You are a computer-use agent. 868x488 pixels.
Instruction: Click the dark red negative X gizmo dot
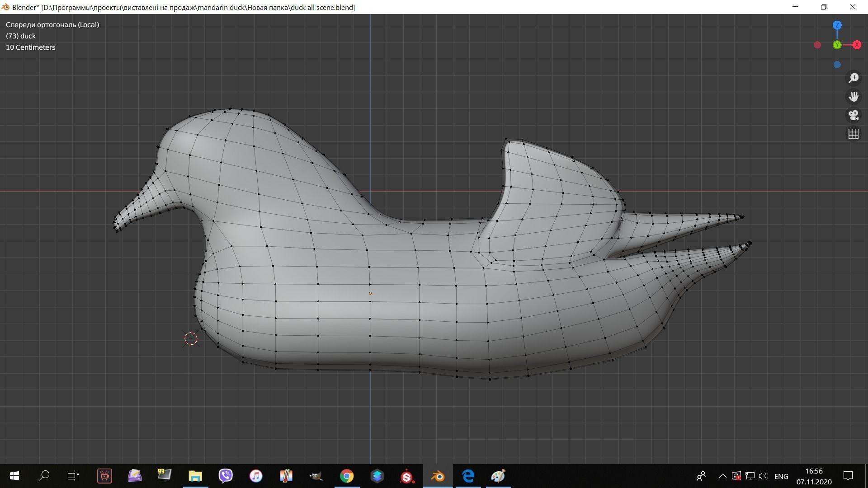tap(817, 45)
